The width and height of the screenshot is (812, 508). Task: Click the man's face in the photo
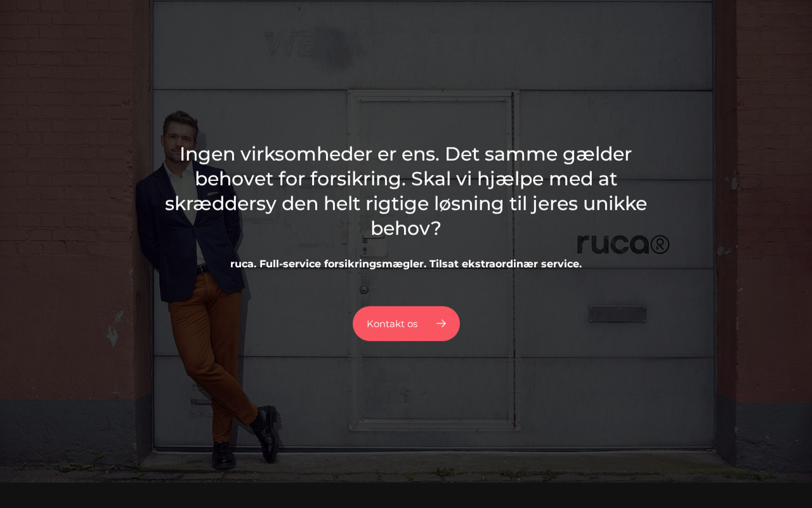(x=180, y=135)
